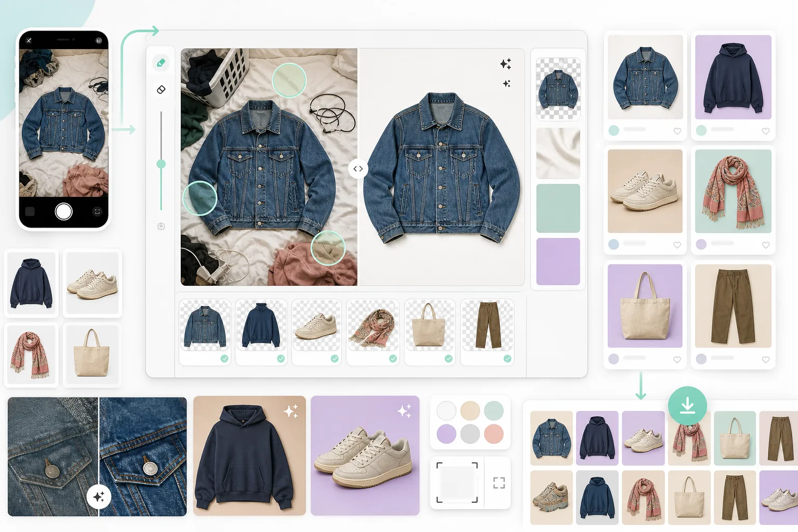Select the green brush tool in the editor toolbar
This screenshot has width=798, height=532.
click(x=161, y=63)
